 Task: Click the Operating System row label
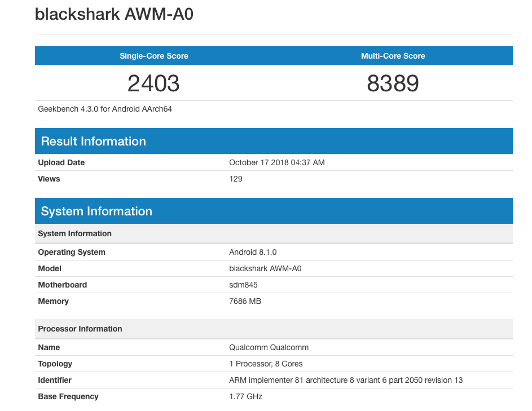pyautogui.click(x=72, y=252)
